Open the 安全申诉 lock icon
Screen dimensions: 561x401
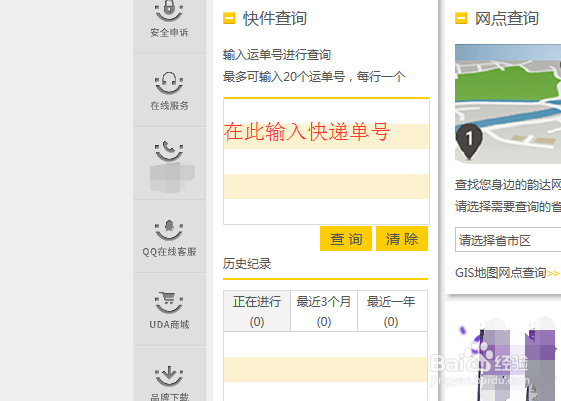169,11
